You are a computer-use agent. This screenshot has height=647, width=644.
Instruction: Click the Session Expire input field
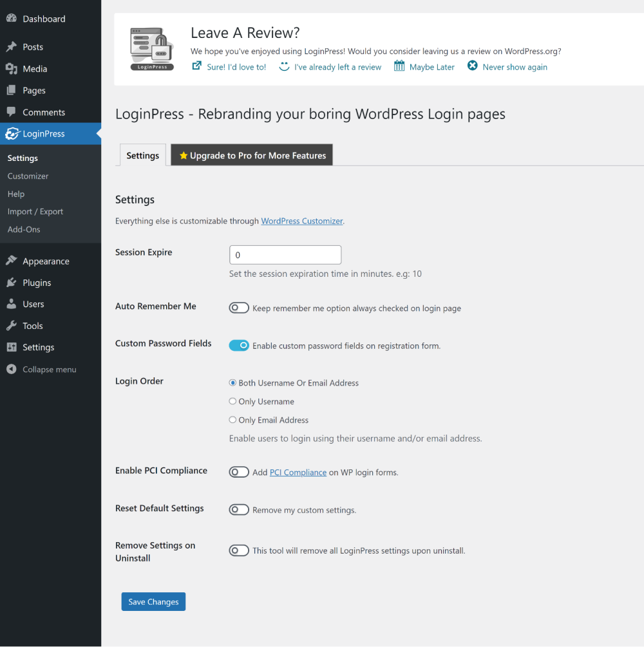(x=285, y=254)
